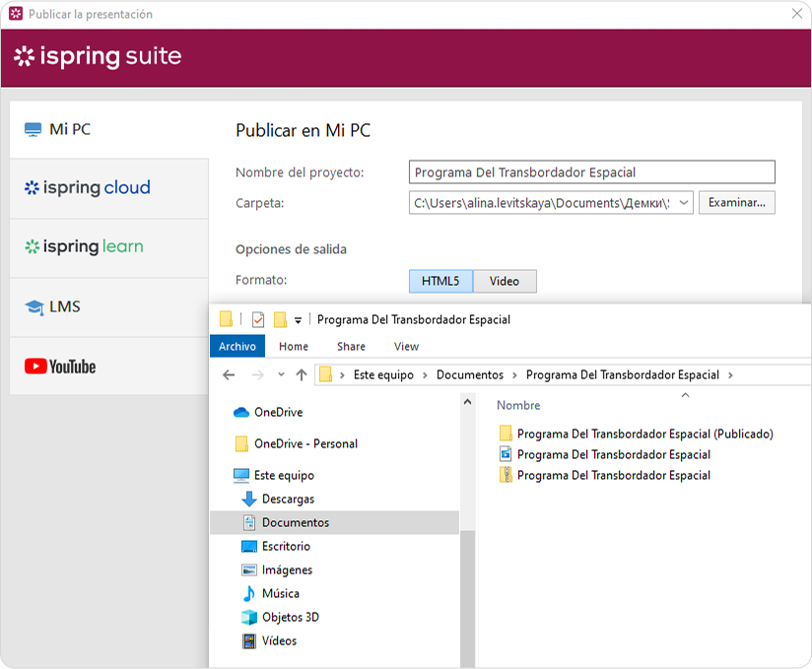Open the LMS publishing option

click(109, 307)
